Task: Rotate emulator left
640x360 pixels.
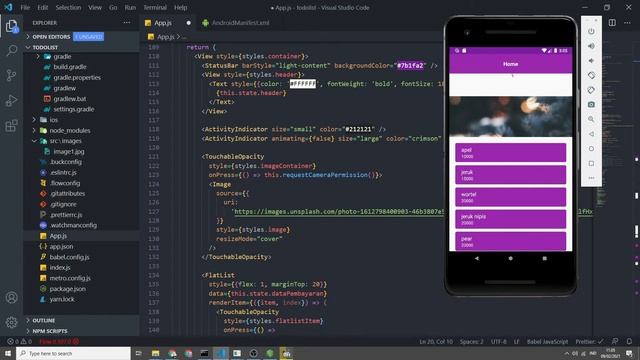Action: (x=591, y=76)
